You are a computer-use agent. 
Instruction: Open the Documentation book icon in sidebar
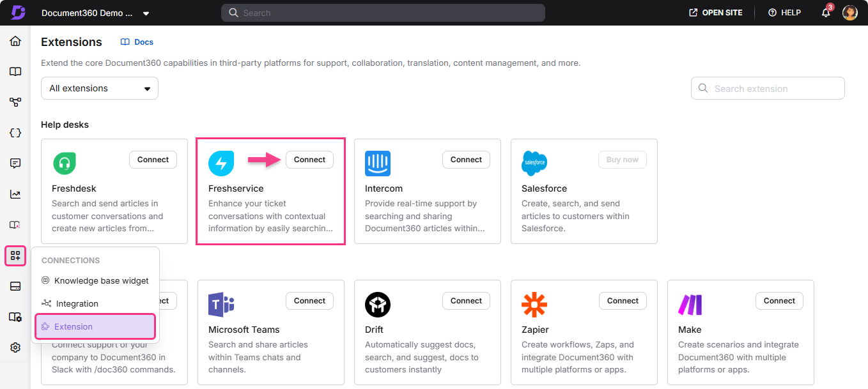coord(15,71)
